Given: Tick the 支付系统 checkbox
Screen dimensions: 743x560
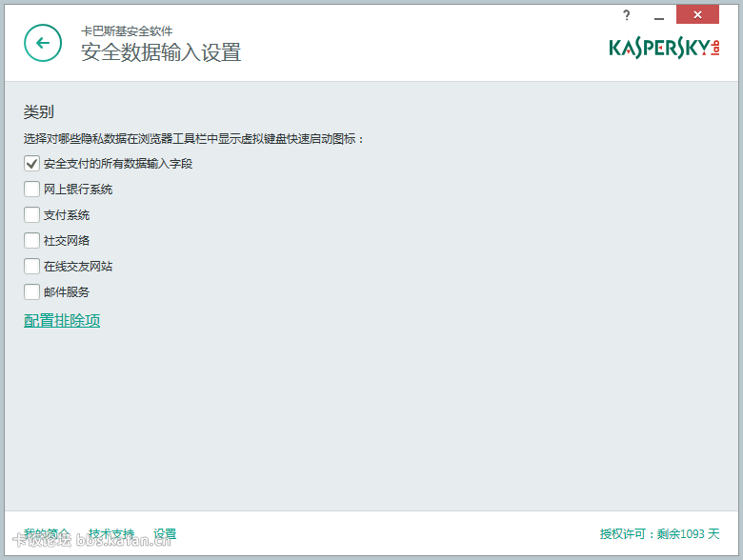Looking at the screenshot, I should 31,214.
